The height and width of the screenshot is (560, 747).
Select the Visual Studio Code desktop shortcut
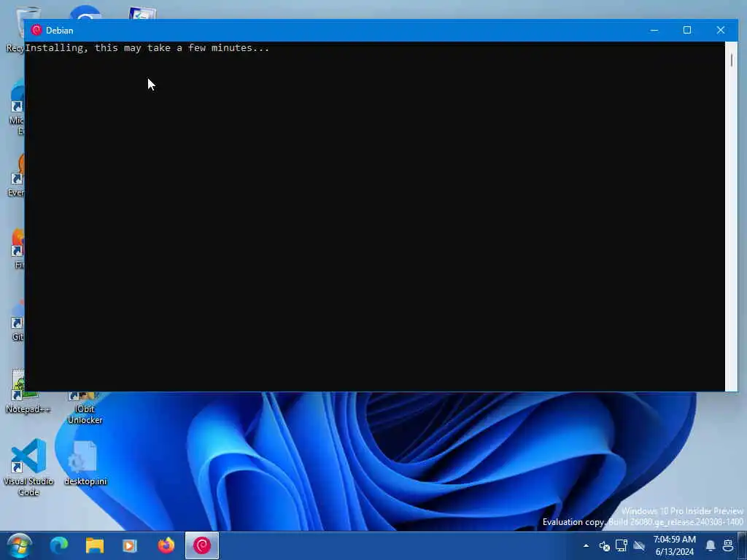[x=28, y=467]
